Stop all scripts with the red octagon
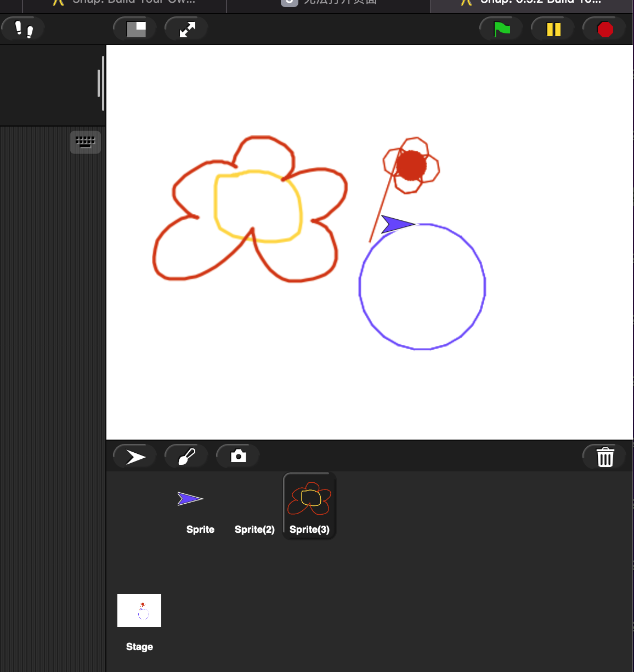Screen dimensions: 634x672 coord(605,29)
